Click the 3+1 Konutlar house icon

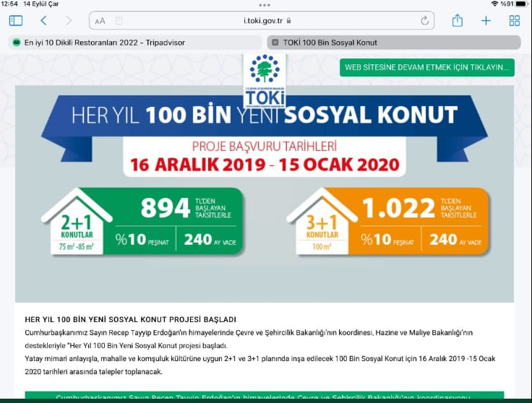[322, 221]
